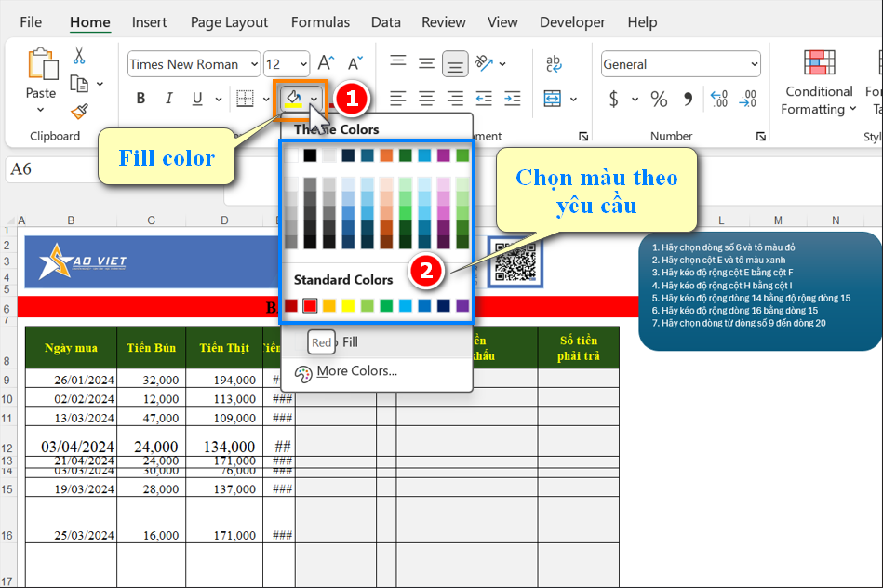Toggle Underline formatting
The width and height of the screenshot is (883, 588).
[x=196, y=99]
